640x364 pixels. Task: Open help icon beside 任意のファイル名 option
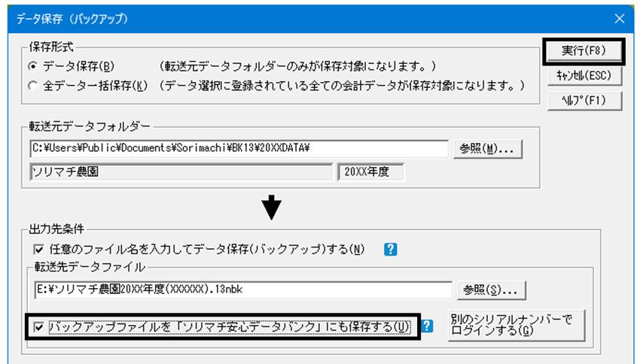[391, 249]
